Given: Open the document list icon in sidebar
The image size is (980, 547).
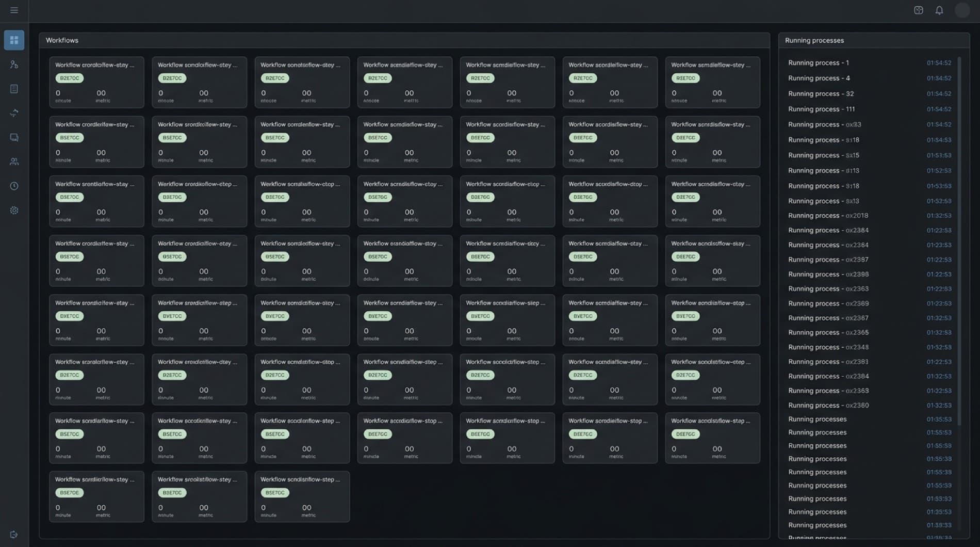Looking at the screenshot, I should (x=14, y=89).
